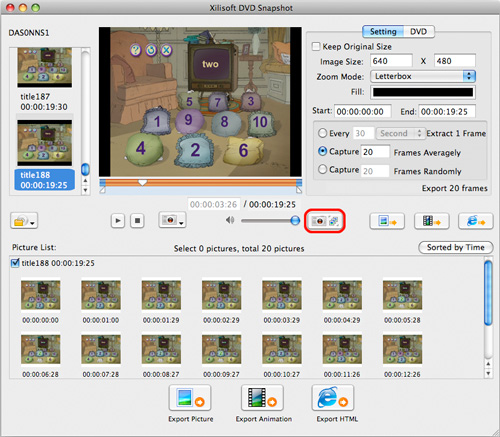Select the title187 thumbnail in title list
The height and width of the screenshot is (437, 500).
(x=45, y=67)
